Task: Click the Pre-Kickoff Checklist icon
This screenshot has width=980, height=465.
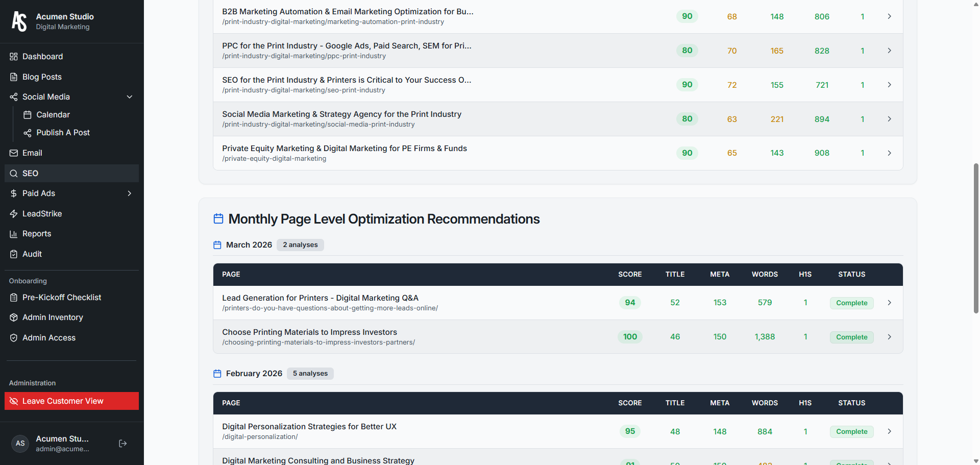Action: tap(14, 298)
